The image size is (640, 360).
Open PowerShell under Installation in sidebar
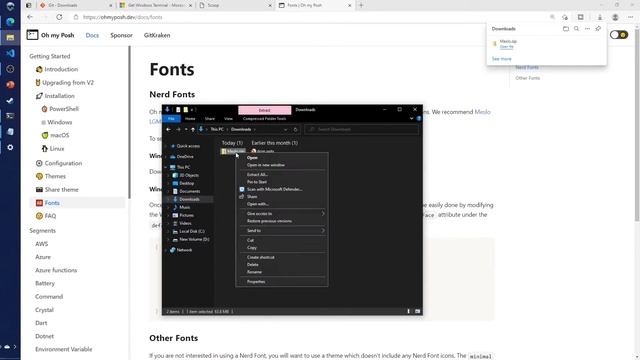(64, 109)
